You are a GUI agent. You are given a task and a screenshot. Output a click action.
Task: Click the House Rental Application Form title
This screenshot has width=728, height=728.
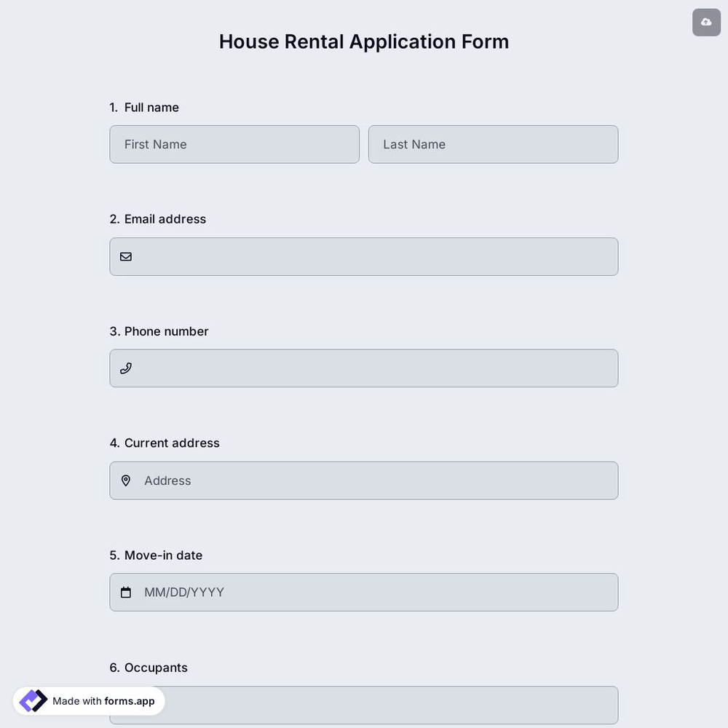coord(363,41)
